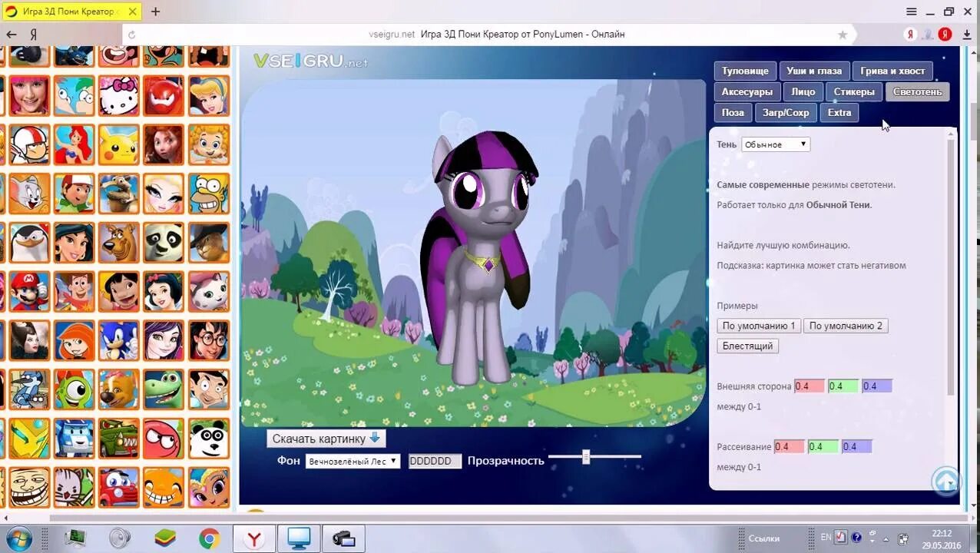Image resolution: width=980 pixels, height=553 pixels.
Task: Switch to the Грива и хвост tab
Action: (892, 71)
